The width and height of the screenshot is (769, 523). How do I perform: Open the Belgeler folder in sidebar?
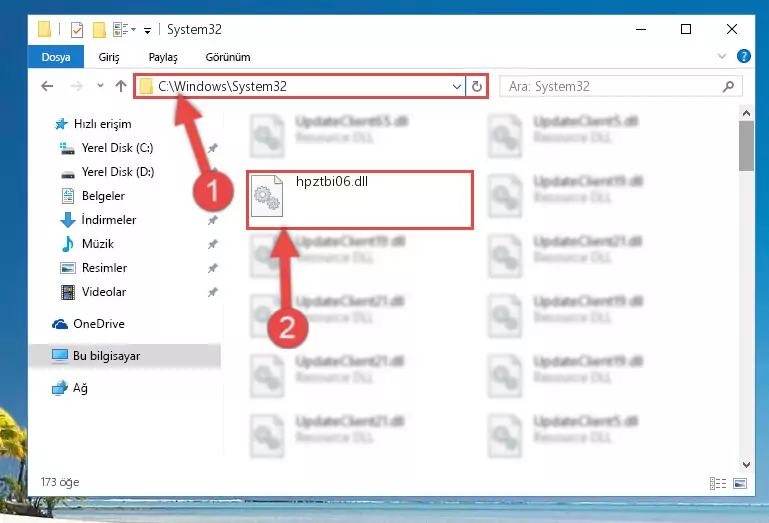coord(103,196)
